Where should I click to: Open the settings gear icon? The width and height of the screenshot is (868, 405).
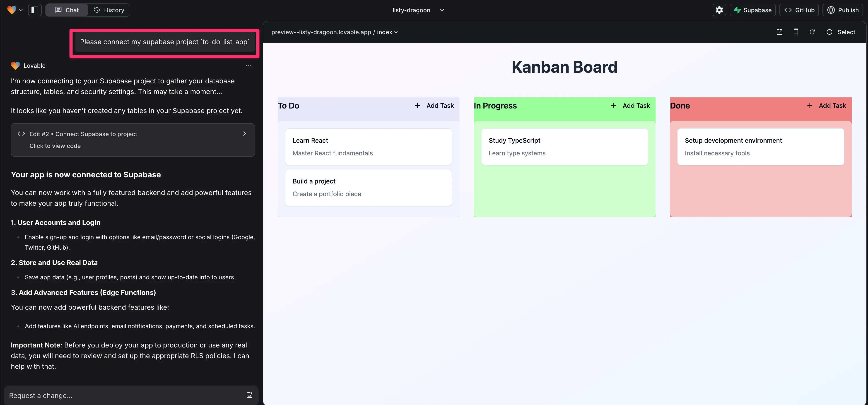(x=719, y=10)
